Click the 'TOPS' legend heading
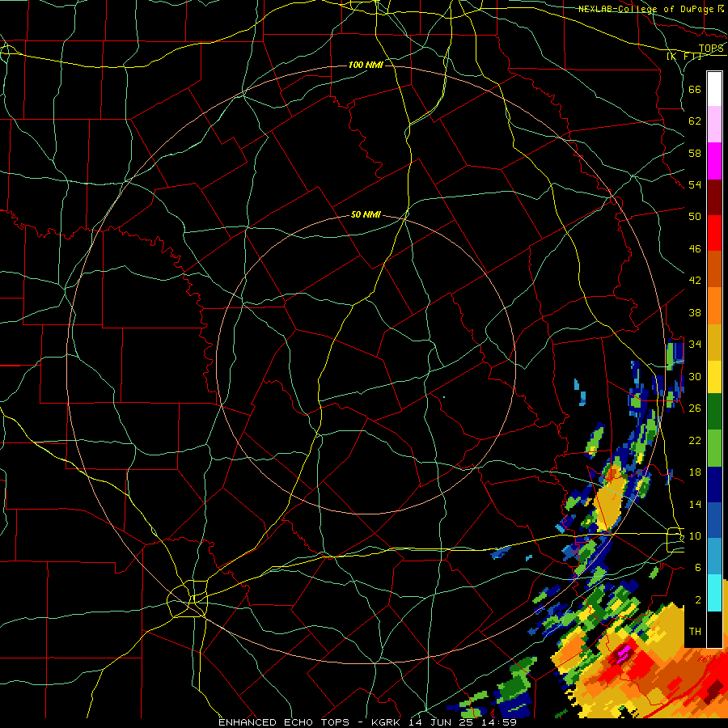Image resolution: width=728 pixels, height=728 pixels. tap(711, 49)
